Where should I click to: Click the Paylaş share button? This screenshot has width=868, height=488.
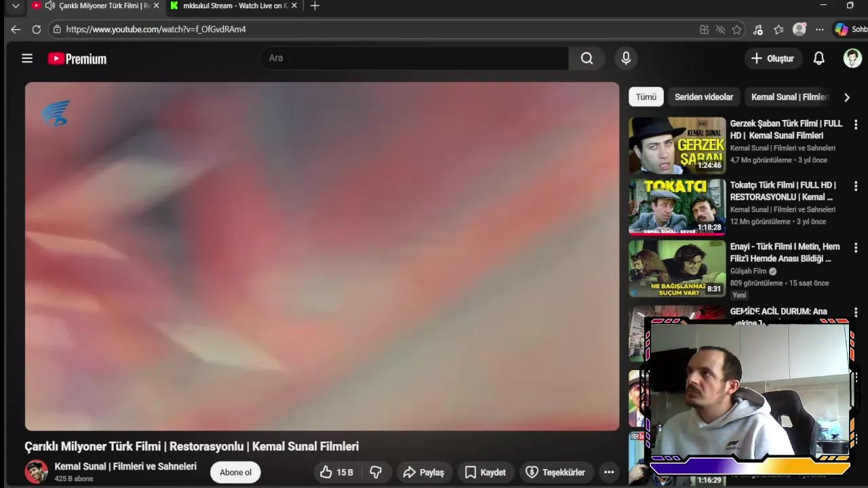pos(423,472)
